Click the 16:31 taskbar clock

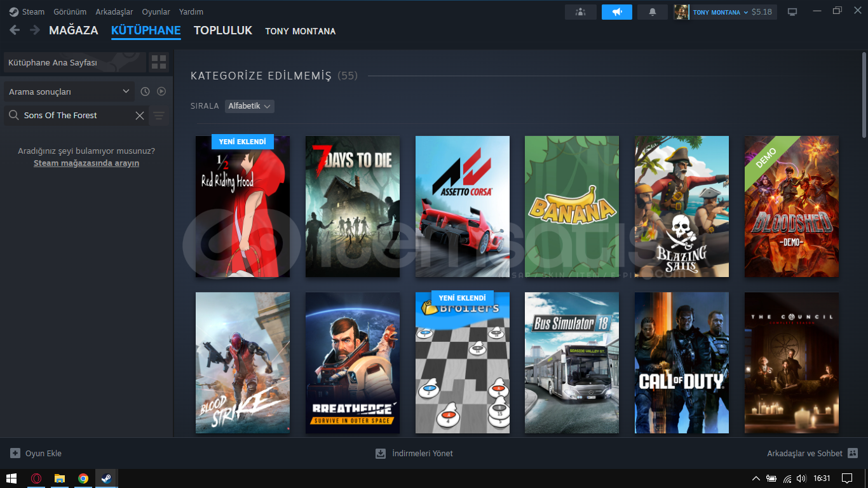click(822, 478)
